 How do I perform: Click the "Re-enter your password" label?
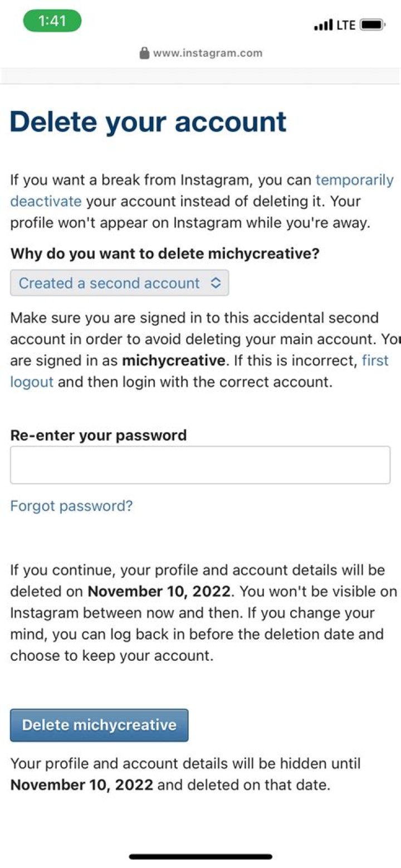click(x=98, y=435)
